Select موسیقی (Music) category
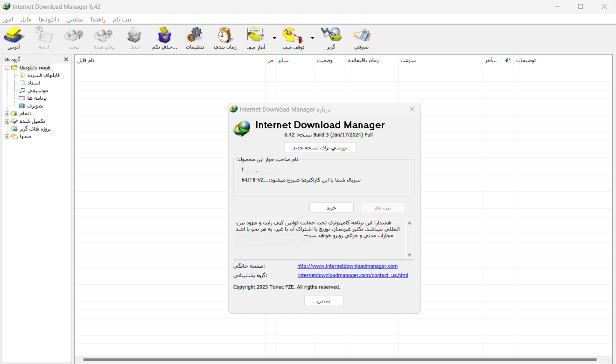 click(37, 91)
